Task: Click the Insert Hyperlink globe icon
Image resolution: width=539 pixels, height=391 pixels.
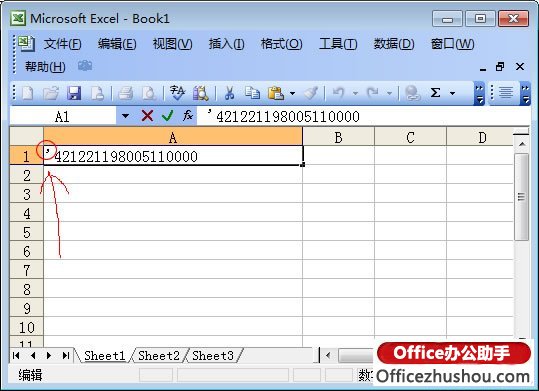Action: [412, 93]
